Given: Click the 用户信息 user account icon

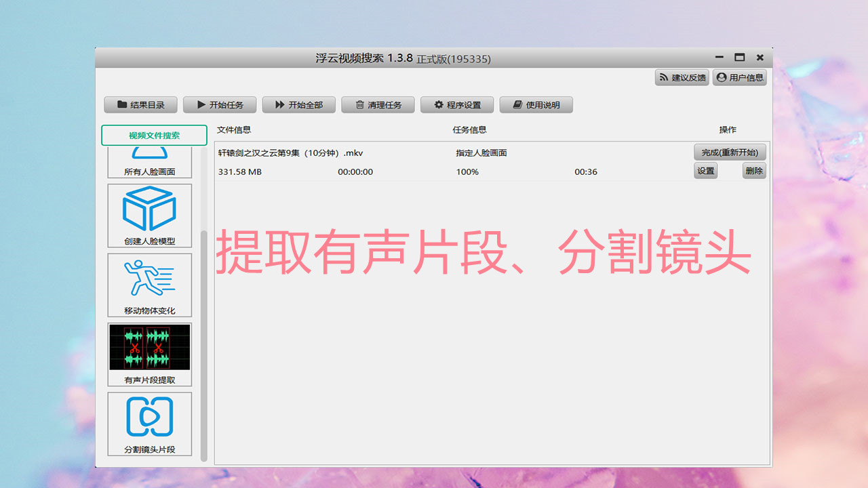Looking at the screenshot, I should [739, 77].
